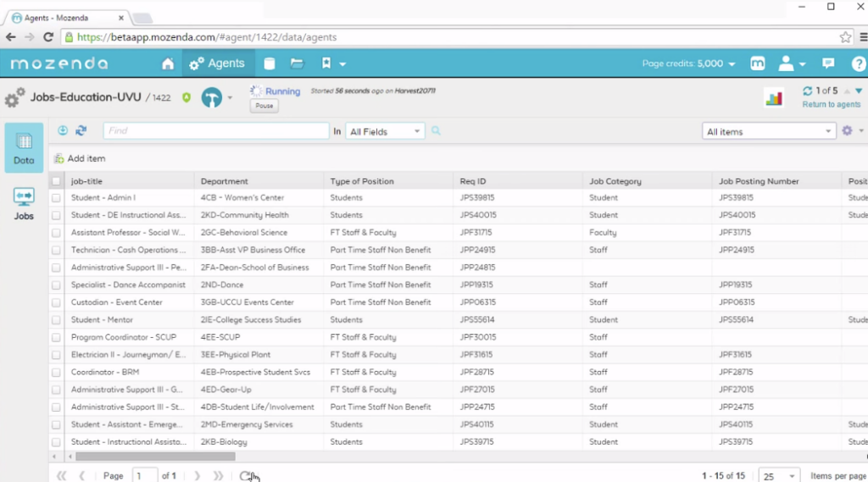Go to last page icon

pyautogui.click(x=218, y=476)
